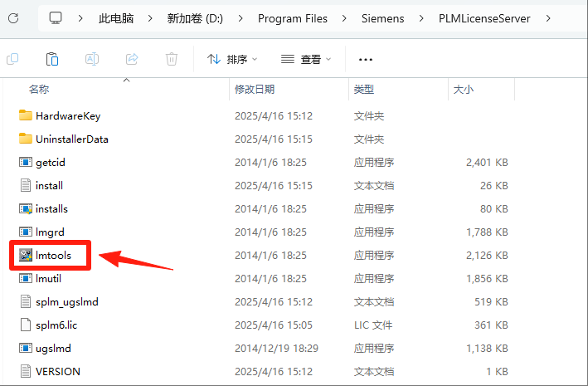Sort by the 名称 column header
The image size is (588, 386).
click(39, 90)
